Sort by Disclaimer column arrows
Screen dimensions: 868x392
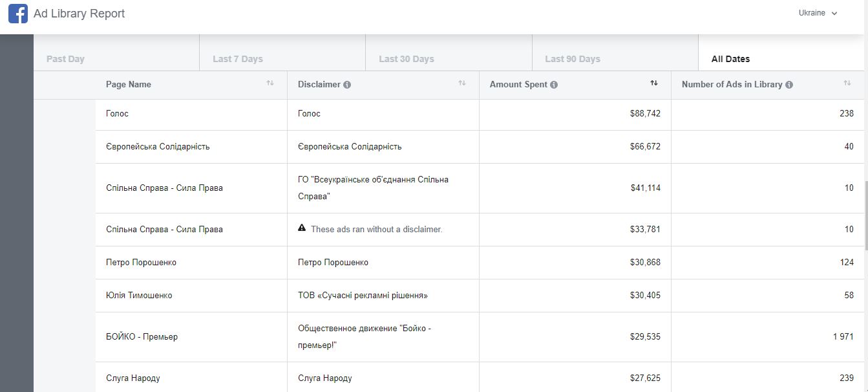pyautogui.click(x=461, y=83)
